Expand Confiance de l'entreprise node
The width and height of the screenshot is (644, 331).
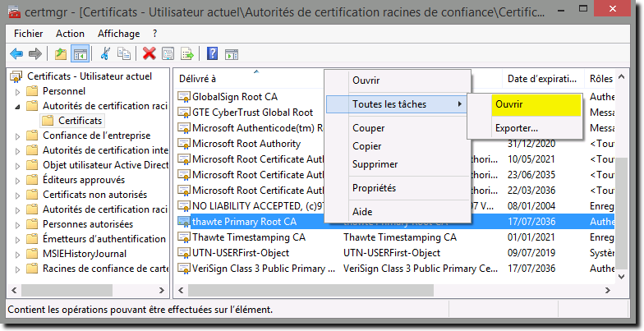point(18,136)
